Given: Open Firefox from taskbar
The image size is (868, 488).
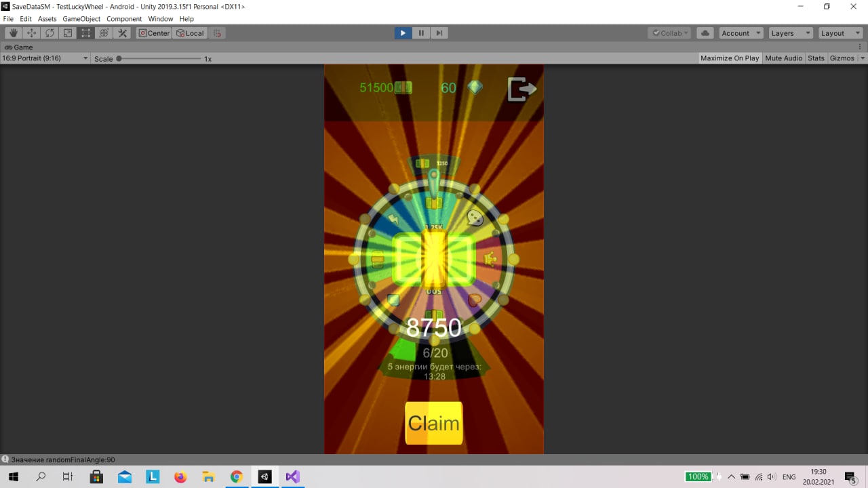Looking at the screenshot, I should 180,476.
